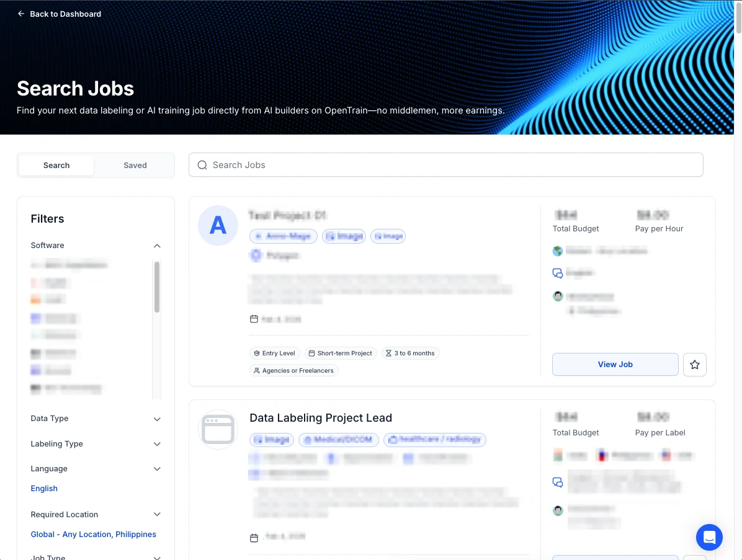The image size is (742, 560).
Task: Click chat bubbles icon on Project Lead card
Action: [558, 482]
